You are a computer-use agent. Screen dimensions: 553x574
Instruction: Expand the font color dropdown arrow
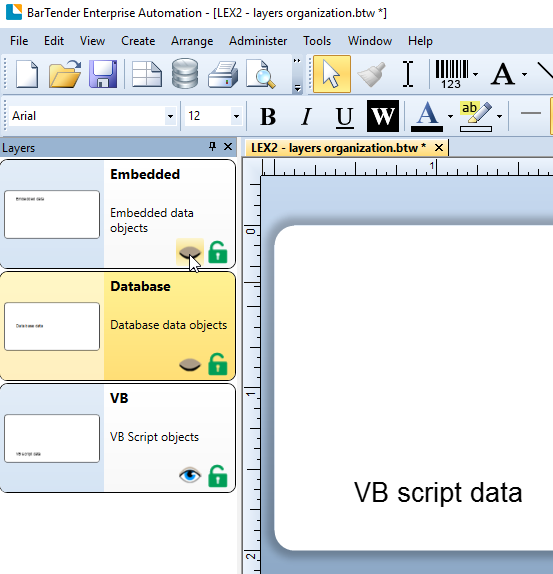click(x=450, y=116)
